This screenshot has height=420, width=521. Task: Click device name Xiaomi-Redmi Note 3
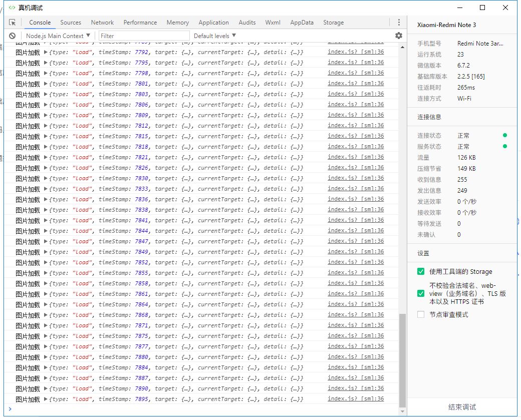pyautogui.click(x=446, y=25)
